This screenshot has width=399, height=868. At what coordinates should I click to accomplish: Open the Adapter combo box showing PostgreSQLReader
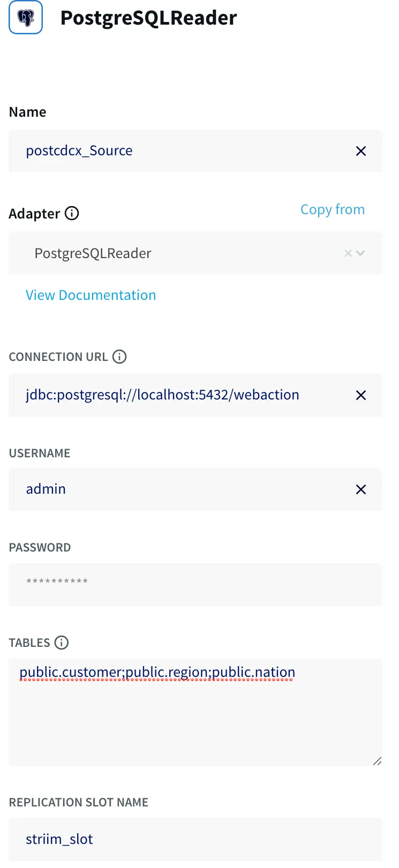[x=182, y=253]
